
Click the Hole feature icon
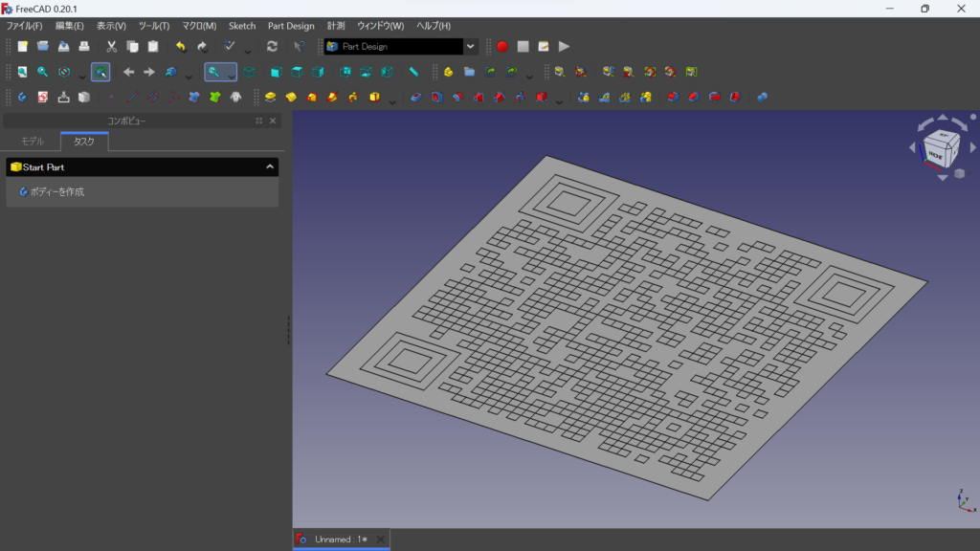click(x=436, y=97)
